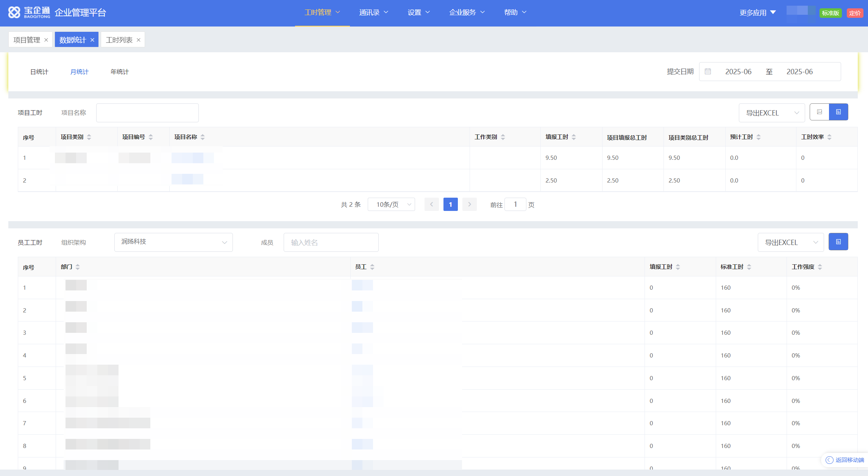
Task: Click table view icon in 员工工时 section
Action: (838, 242)
